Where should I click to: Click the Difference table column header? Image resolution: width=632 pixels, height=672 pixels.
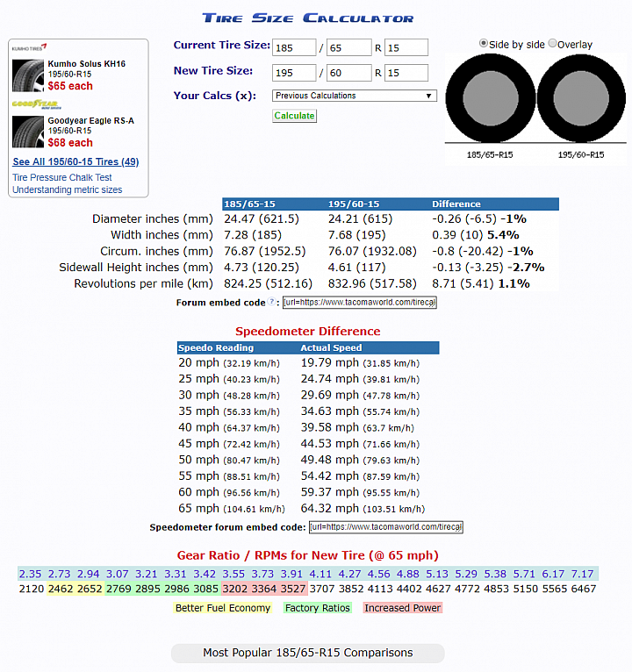(x=456, y=204)
